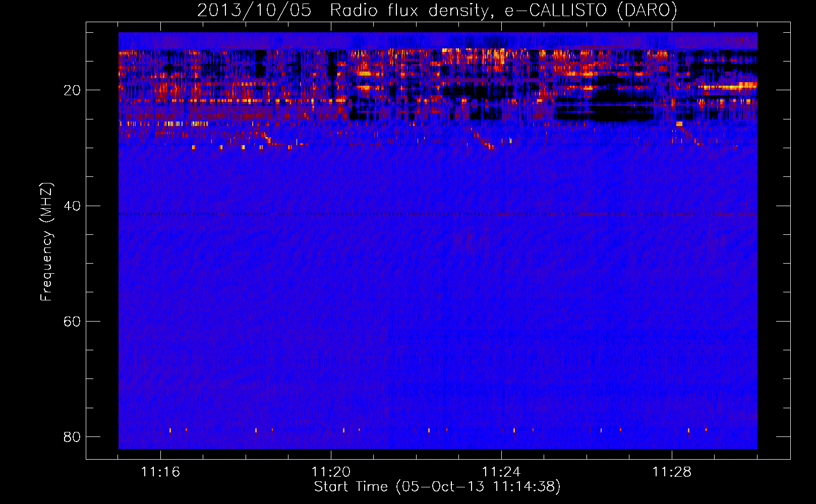Click the "Frequency (MHZ)" axis label
Screen dimensions: 816x504
coord(46,242)
